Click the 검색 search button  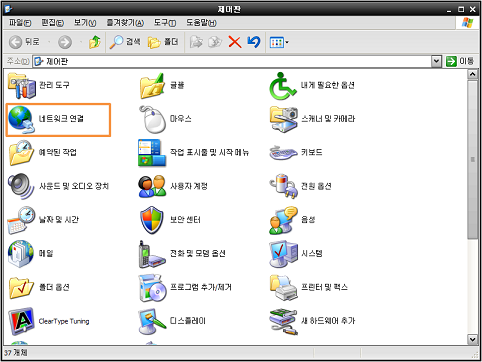[x=125, y=42]
